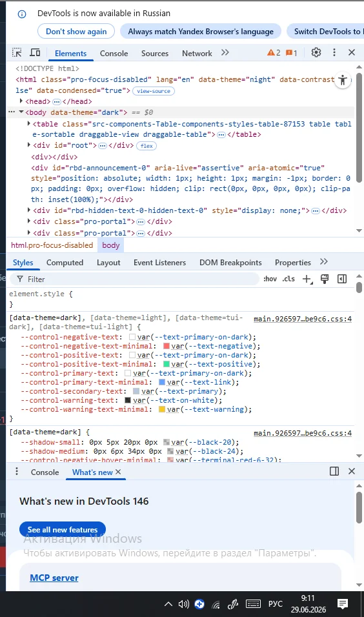Viewport: 364px width, 617px height.
Task: Activate the inspect element picker icon
Action: [x=17, y=53]
